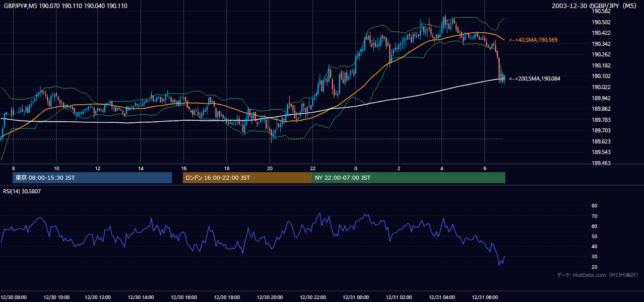Click RSI axis level 80
644x302 pixels.
(594, 206)
